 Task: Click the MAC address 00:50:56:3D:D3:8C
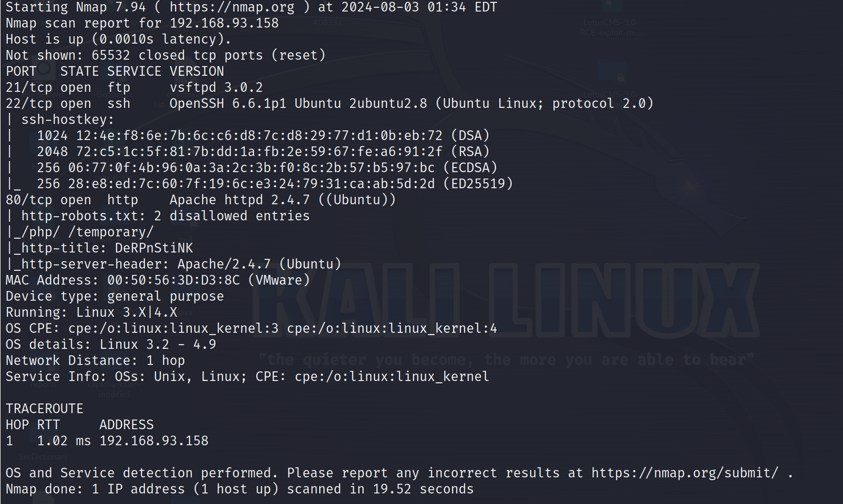pyautogui.click(x=173, y=280)
